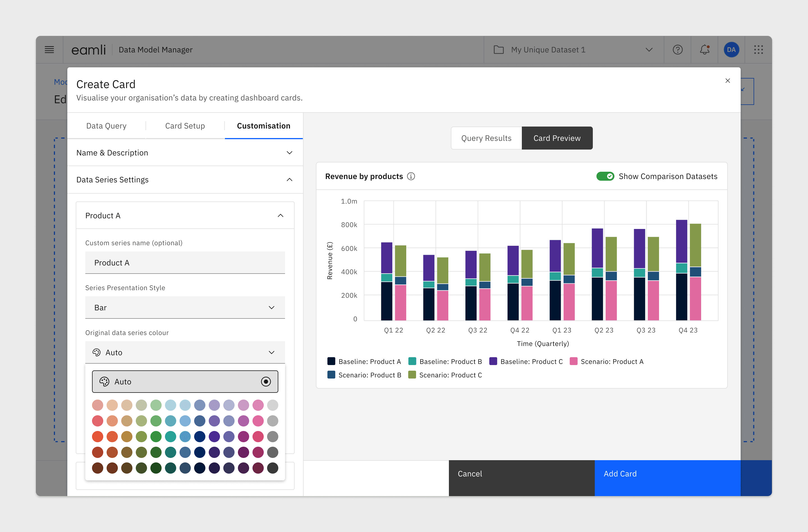Open the app switcher grid icon
The image size is (808, 532).
[758, 50]
